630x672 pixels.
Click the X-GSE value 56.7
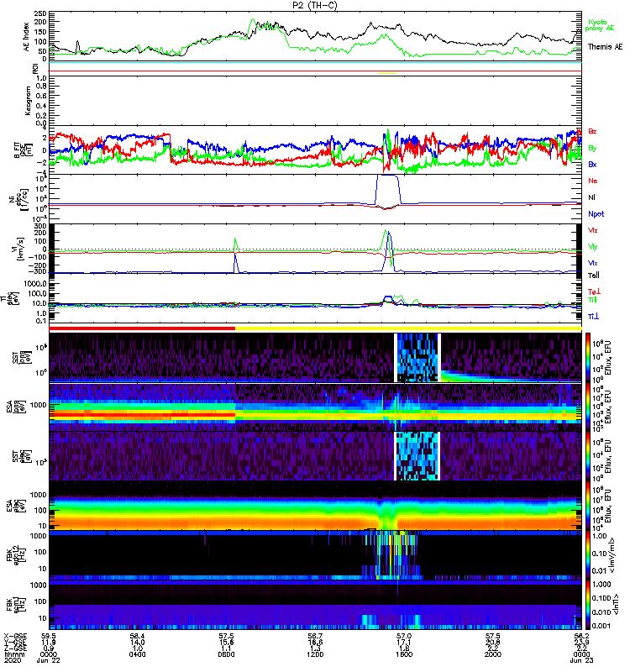[x=315, y=636]
